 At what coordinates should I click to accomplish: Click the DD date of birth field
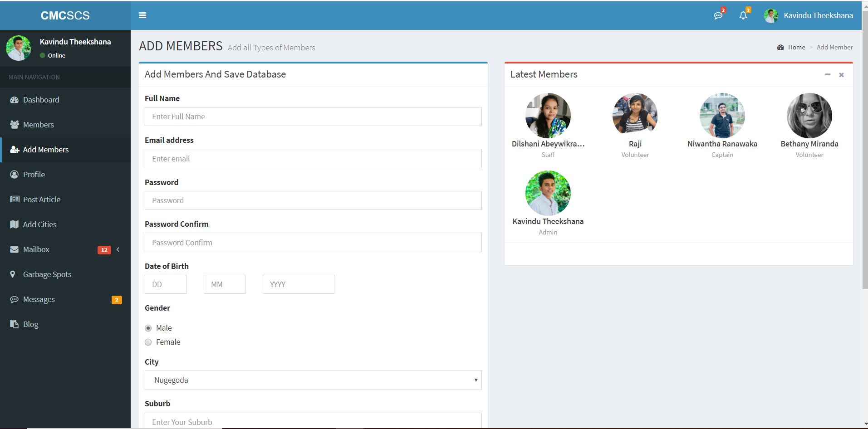click(166, 284)
